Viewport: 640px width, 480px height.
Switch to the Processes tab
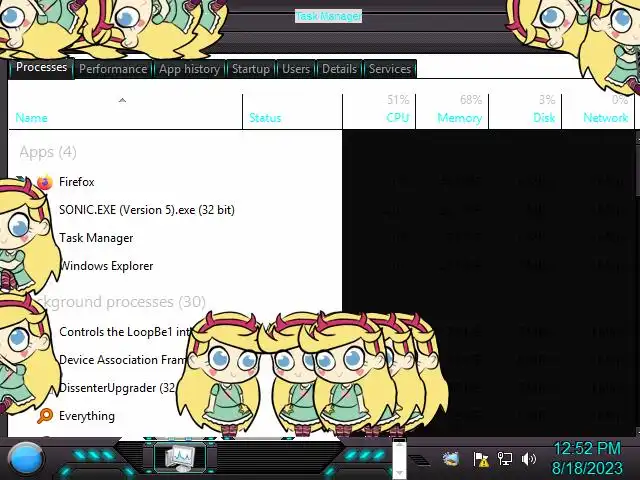41,67
